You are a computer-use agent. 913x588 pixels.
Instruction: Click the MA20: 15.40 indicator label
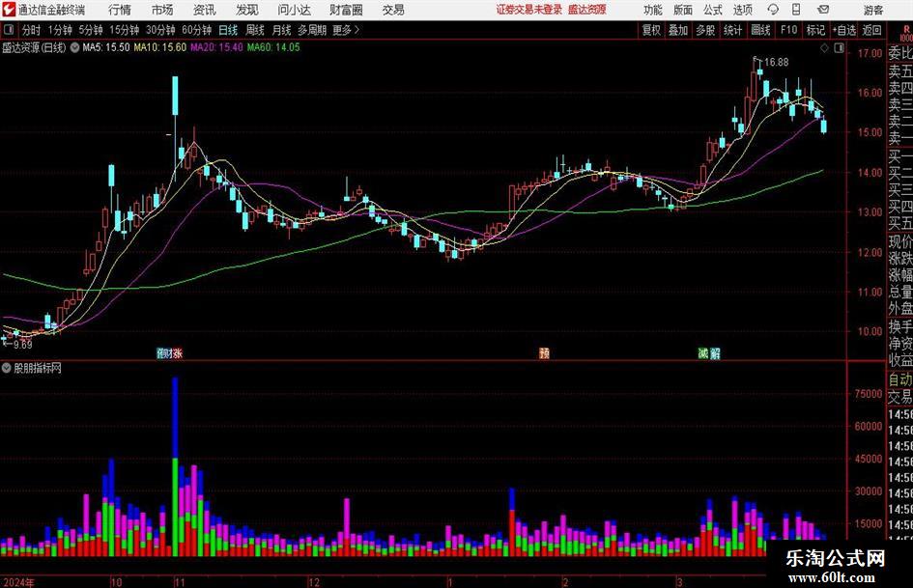pyautogui.click(x=216, y=47)
